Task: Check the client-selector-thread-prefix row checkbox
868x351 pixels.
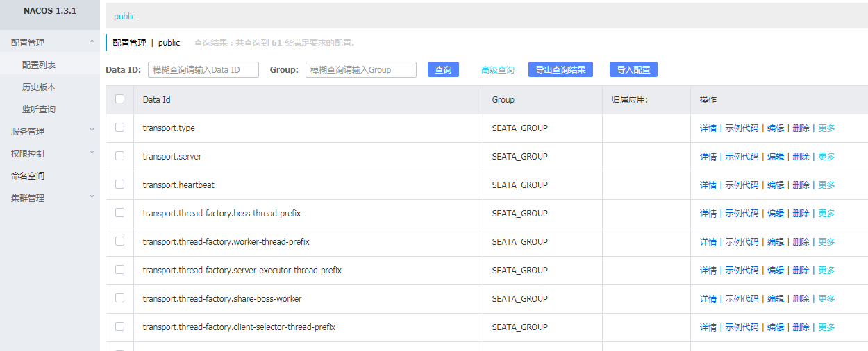Action: pos(119,327)
